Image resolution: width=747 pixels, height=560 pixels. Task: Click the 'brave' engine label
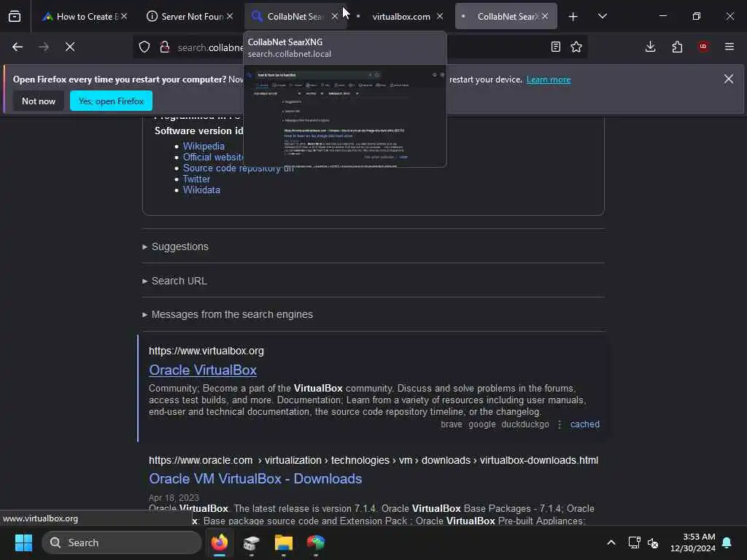click(x=451, y=424)
